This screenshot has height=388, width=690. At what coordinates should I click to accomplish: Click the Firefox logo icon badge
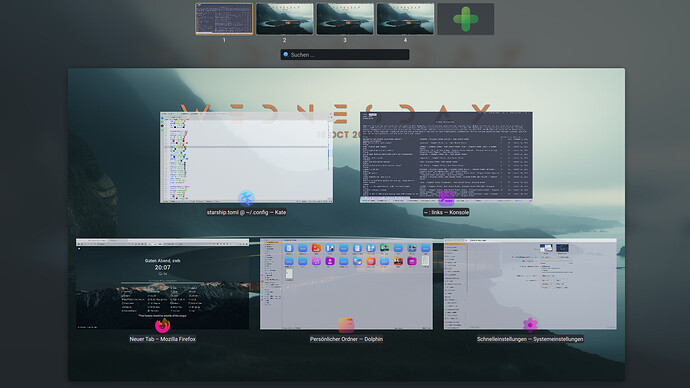(x=162, y=325)
